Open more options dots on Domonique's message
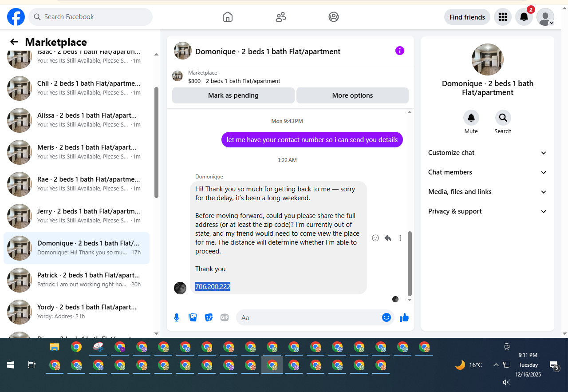The height and width of the screenshot is (392, 568). [x=400, y=238]
